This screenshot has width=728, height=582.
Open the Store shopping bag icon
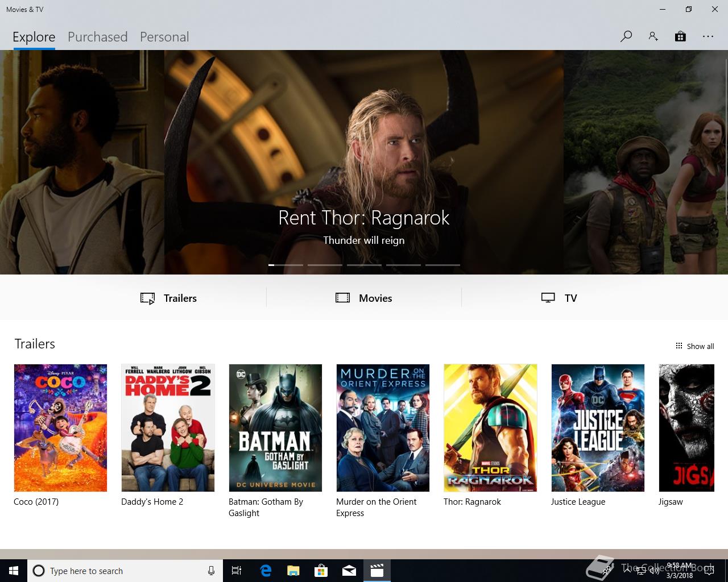680,36
